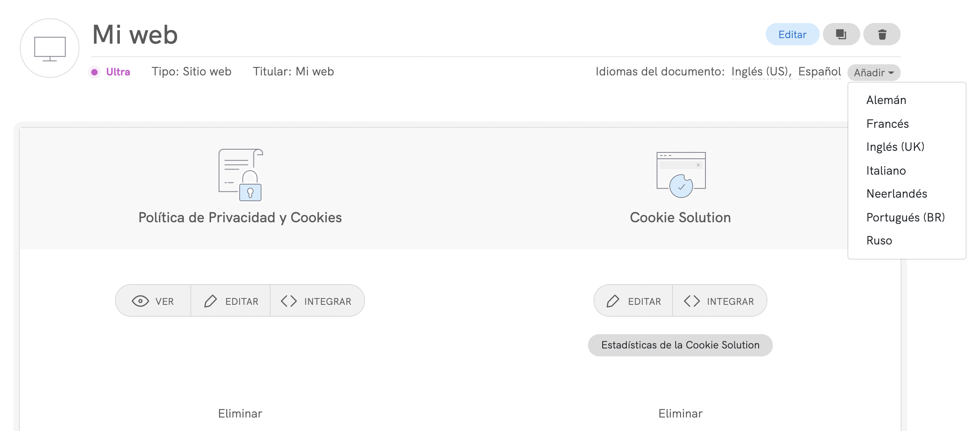Select Portugués (BR) language option
This screenshot has height=431, width=980.
905,217
